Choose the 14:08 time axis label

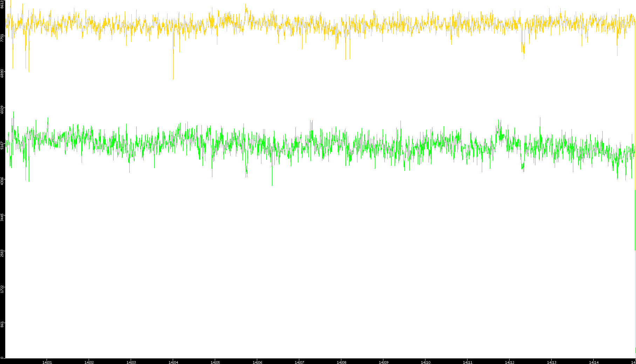(x=342, y=362)
